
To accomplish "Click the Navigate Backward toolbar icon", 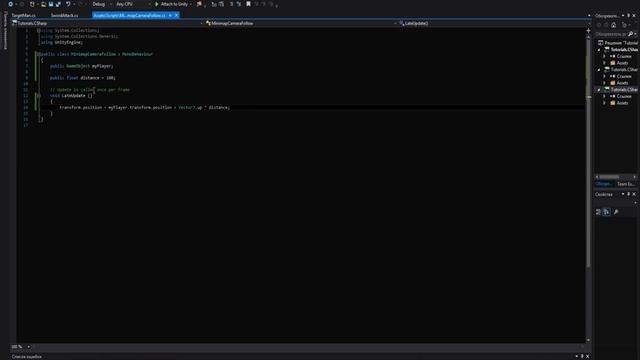I will coord(11,4).
